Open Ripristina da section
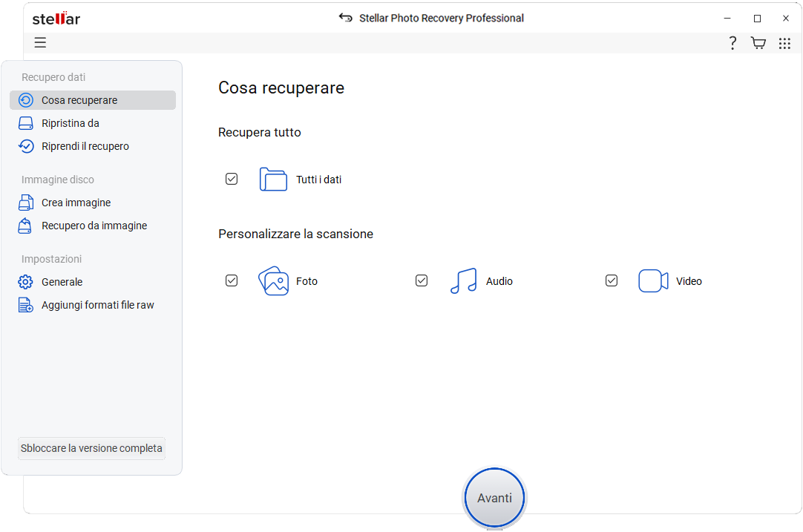The image size is (803, 532). (x=93, y=123)
